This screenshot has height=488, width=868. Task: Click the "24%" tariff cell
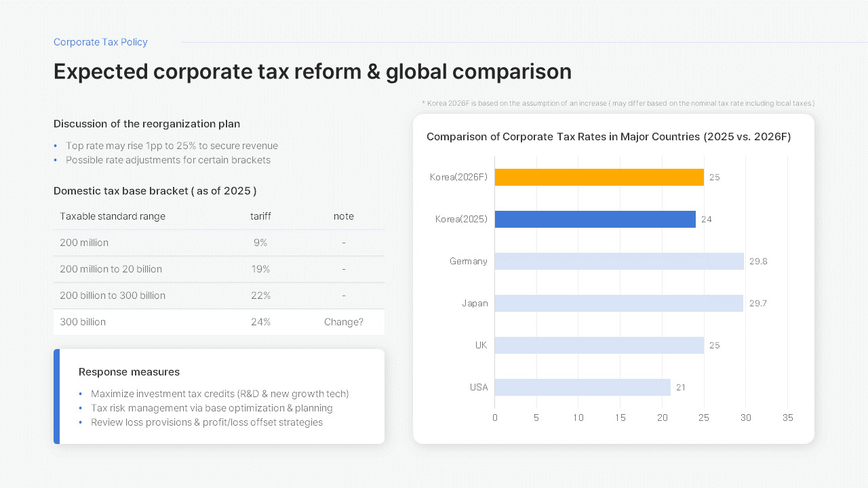260,322
